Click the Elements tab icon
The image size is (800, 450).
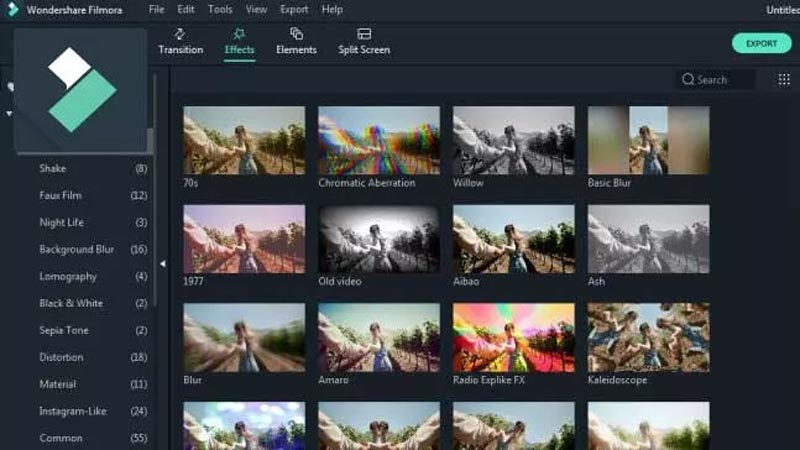pyautogui.click(x=296, y=34)
